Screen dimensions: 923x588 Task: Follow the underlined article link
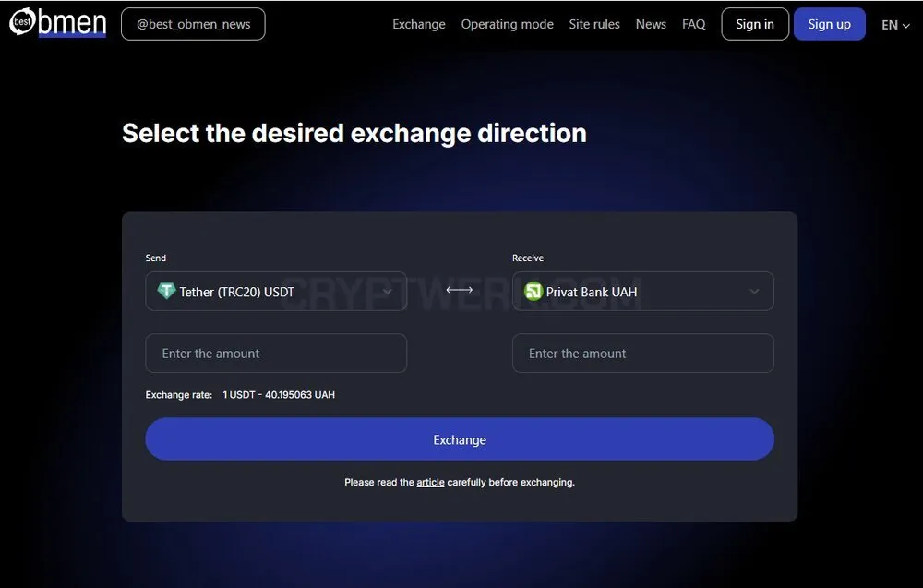tap(430, 482)
